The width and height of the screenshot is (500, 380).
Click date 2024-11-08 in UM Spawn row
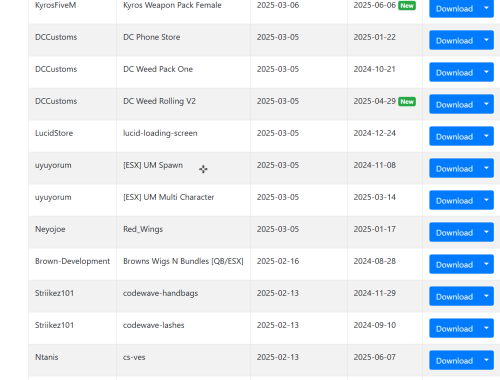click(375, 165)
